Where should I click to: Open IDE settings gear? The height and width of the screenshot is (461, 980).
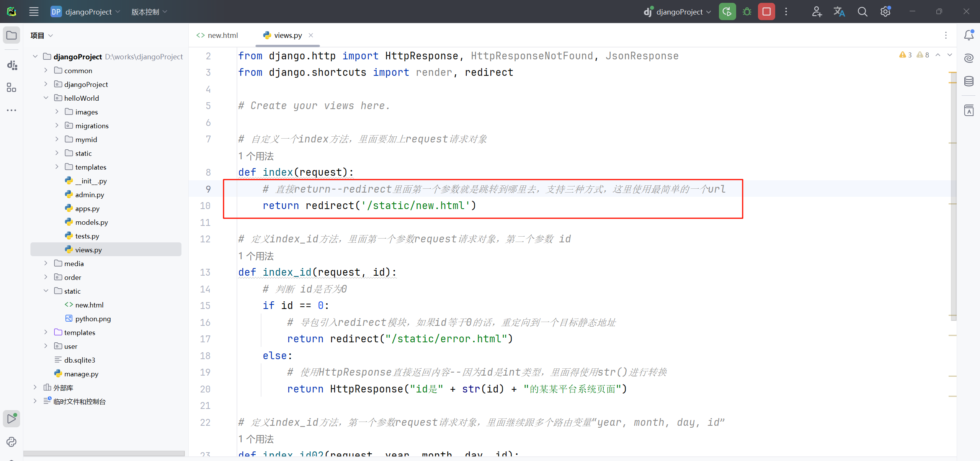point(885,11)
